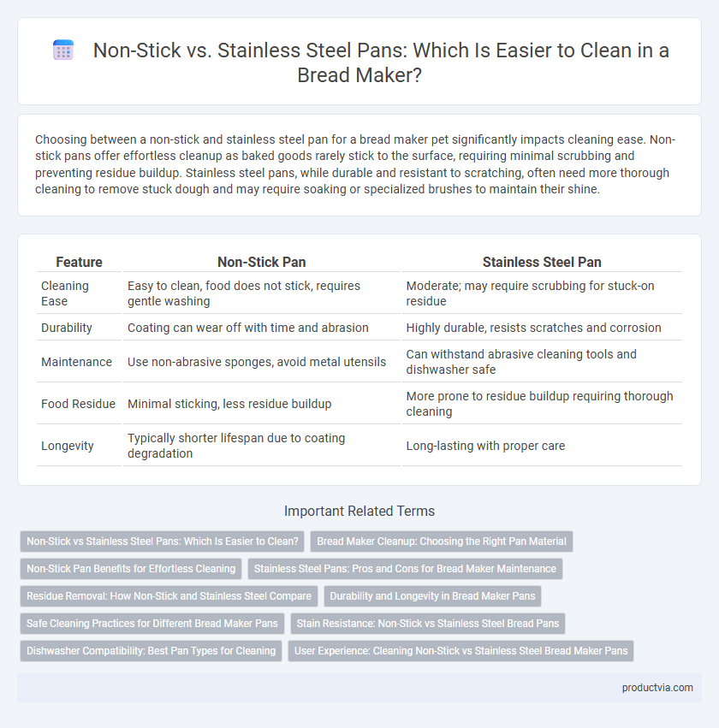Viewport: 719px width, 728px height.
Task: Click the 'Stainless Steel Pan' column header
Action: 542,262
